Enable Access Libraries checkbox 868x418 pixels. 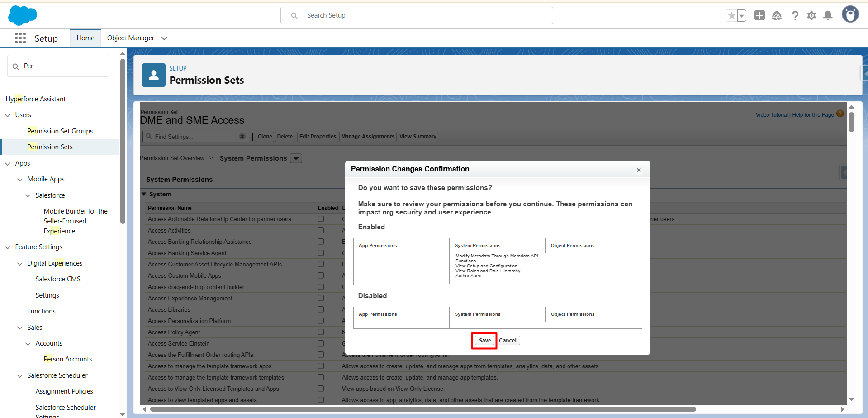(x=321, y=309)
